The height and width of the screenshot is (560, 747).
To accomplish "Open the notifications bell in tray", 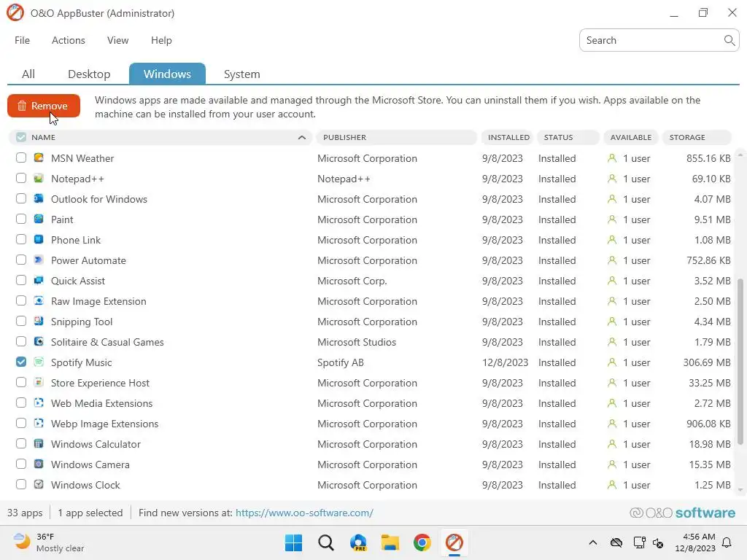I will click(727, 542).
